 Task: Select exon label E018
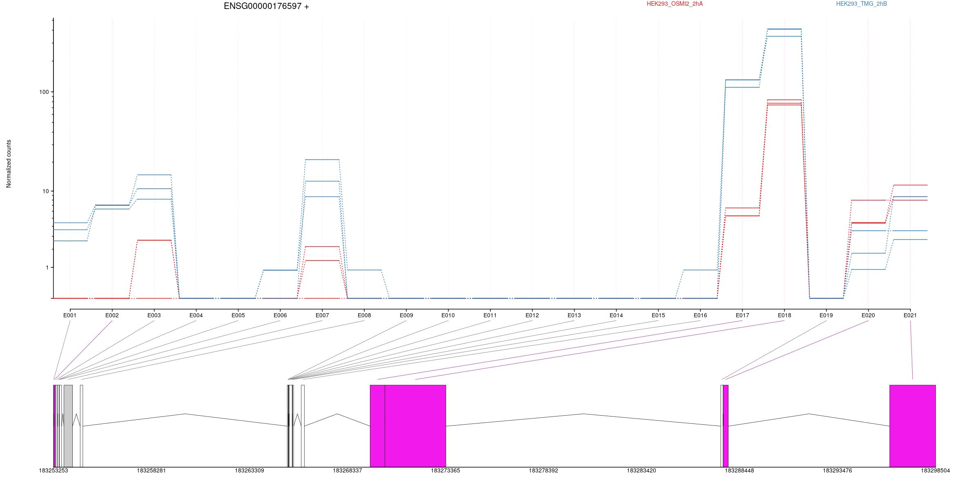[784, 315]
